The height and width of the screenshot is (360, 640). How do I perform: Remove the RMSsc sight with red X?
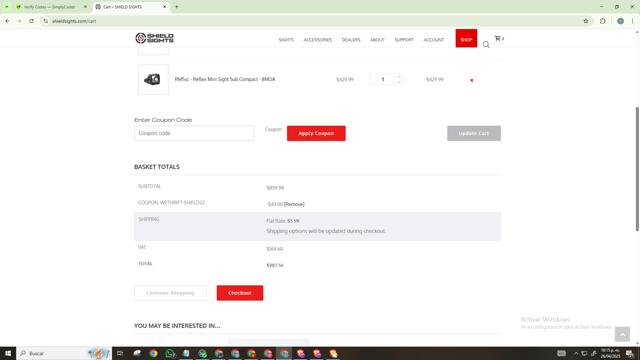point(471,80)
